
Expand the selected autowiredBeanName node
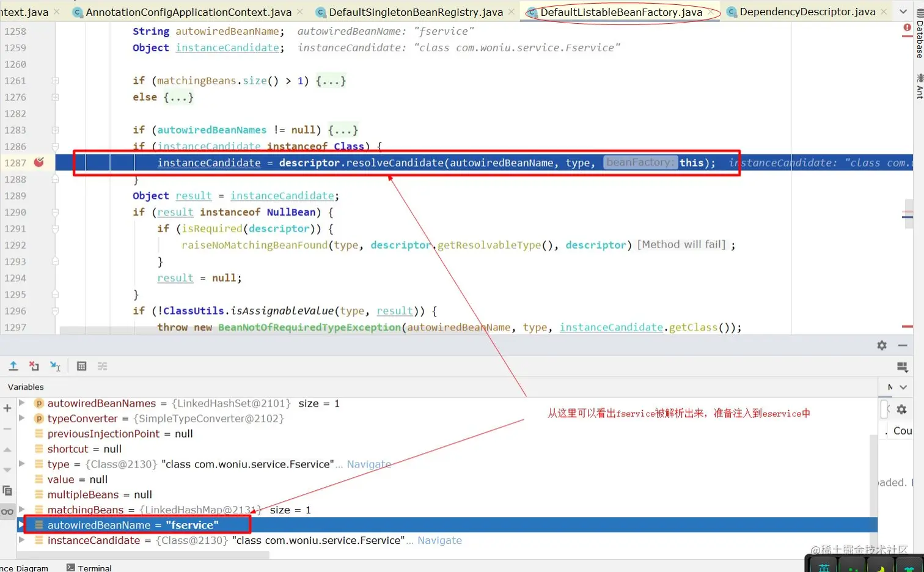pyautogui.click(x=22, y=524)
